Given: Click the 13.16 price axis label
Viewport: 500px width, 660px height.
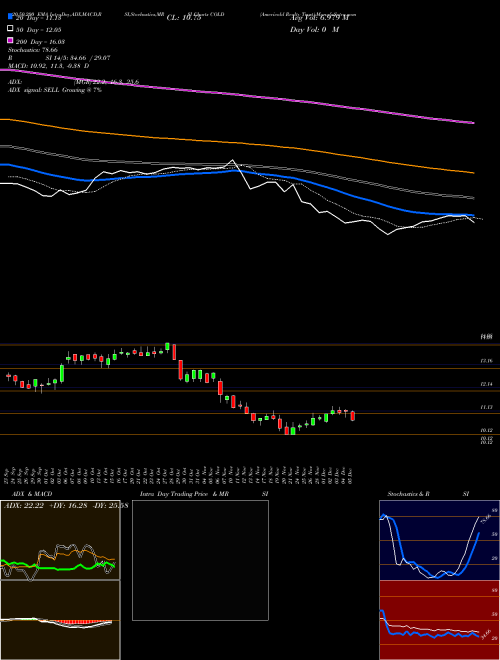Looking at the screenshot, I should (487, 361).
